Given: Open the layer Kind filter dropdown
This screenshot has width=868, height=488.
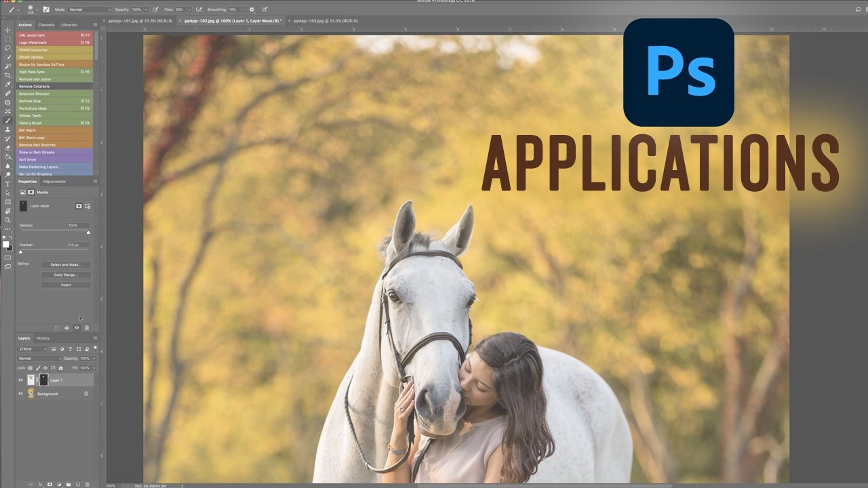Looking at the screenshot, I should [33, 349].
